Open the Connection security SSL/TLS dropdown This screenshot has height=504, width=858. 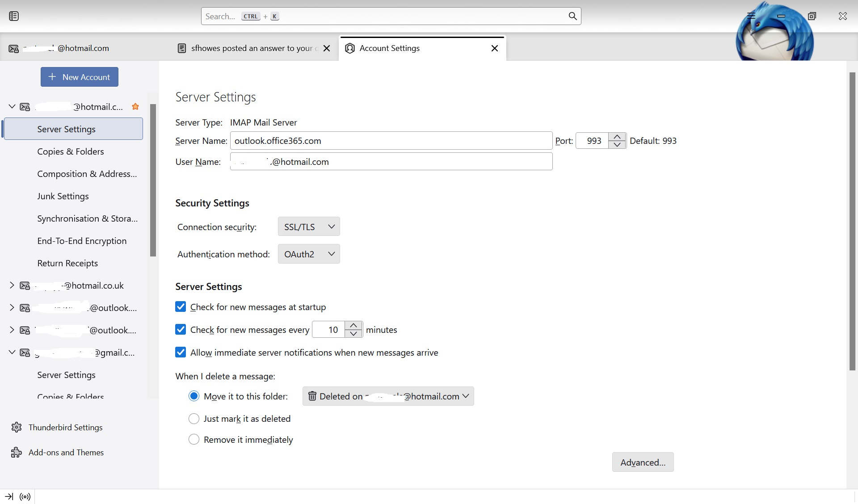pos(309,227)
